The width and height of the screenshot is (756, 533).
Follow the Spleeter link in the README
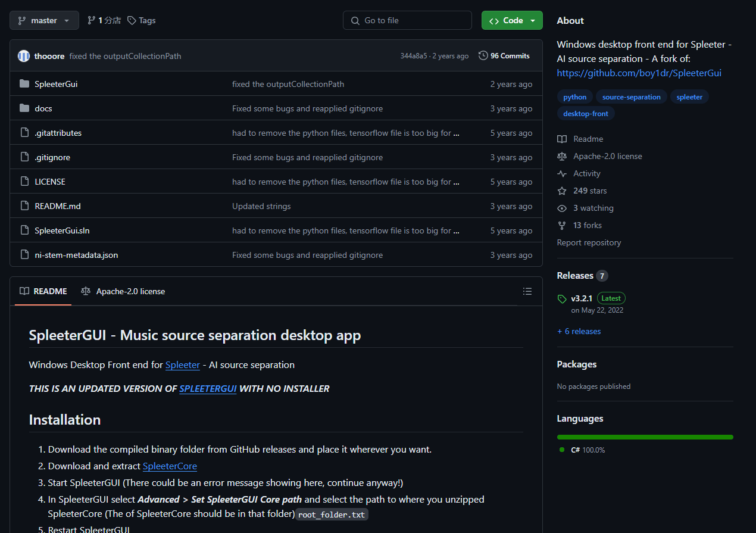pyautogui.click(x=183, y=364)
